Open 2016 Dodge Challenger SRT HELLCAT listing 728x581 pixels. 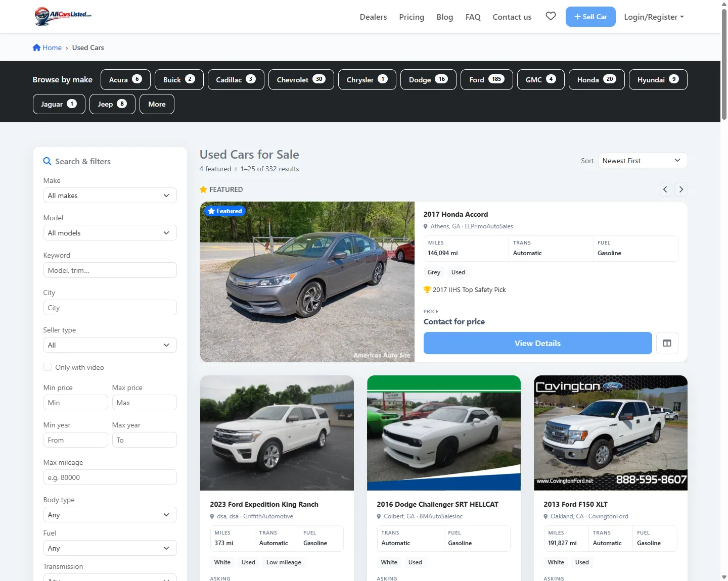pos(437,504)
